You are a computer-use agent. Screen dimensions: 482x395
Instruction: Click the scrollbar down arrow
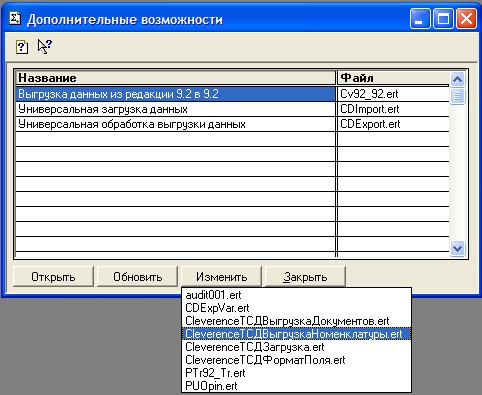457,248
